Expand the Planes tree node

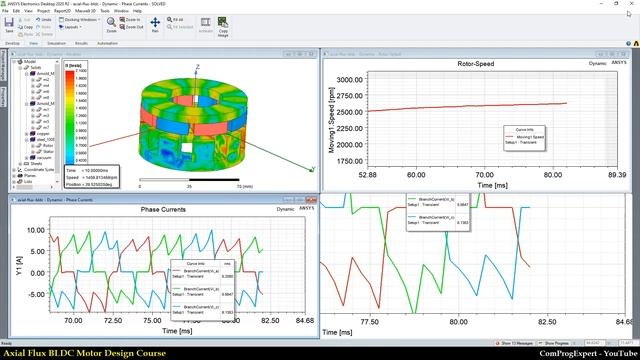[14, 176]
